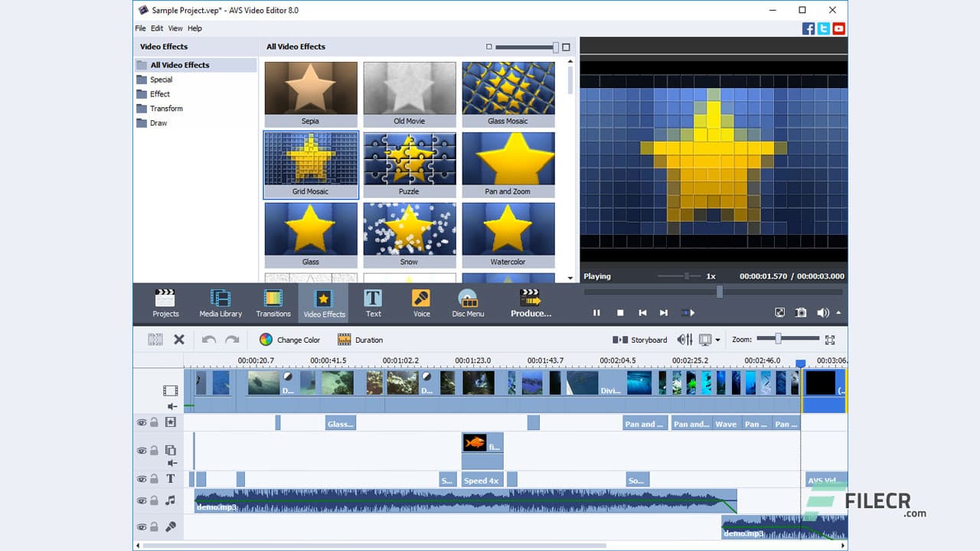Click the Change Color icon
980x551 pixels.
click(x=267, y=339)
